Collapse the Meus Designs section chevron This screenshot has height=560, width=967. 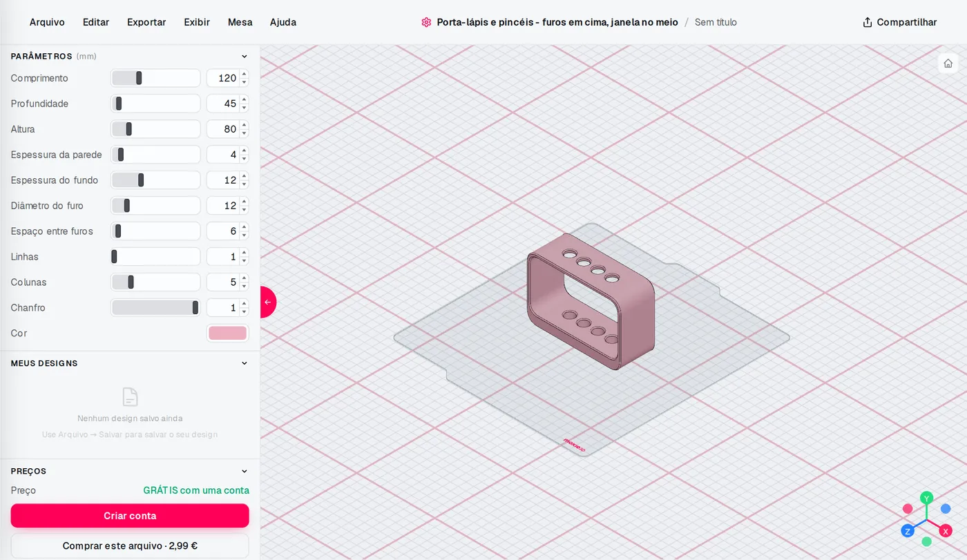click(244, 363)
